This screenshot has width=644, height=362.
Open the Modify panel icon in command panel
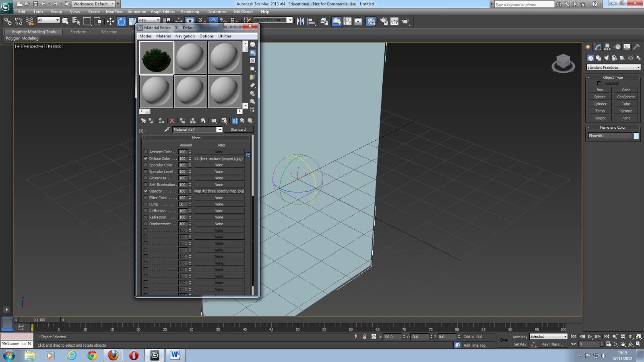point(597,47)
